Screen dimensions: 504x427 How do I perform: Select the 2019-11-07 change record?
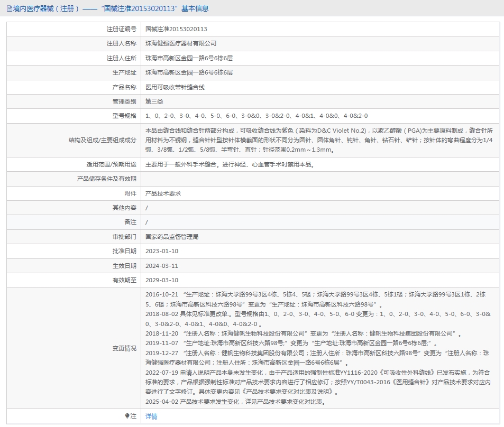[x=291, y=344]
